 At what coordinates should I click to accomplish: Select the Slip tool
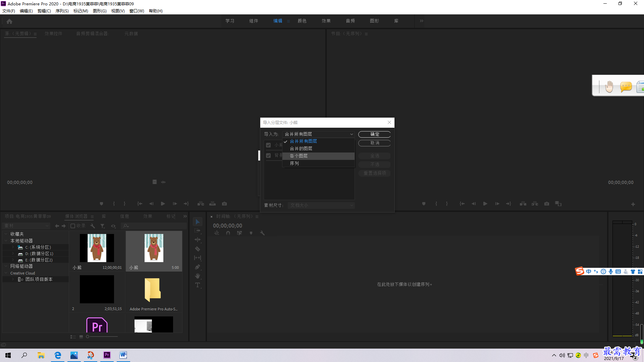pyautogui.click(x=198, y=258)
